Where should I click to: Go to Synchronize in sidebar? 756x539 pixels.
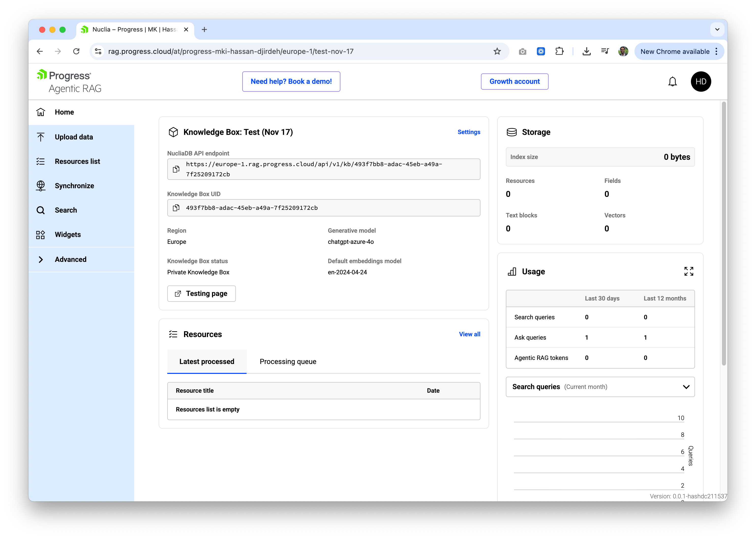point(74,186)
